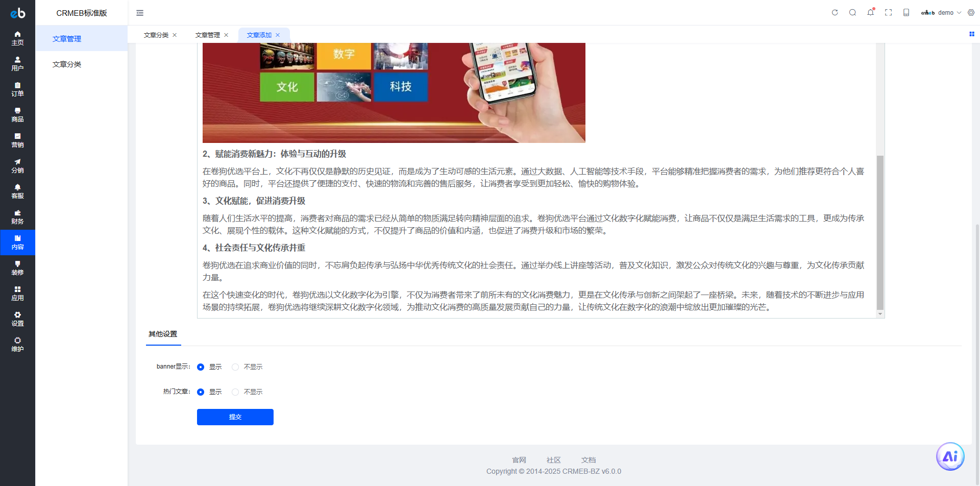980x486 pixels.
Task: Open the 装修 decoration section
Action: [17, 268]
